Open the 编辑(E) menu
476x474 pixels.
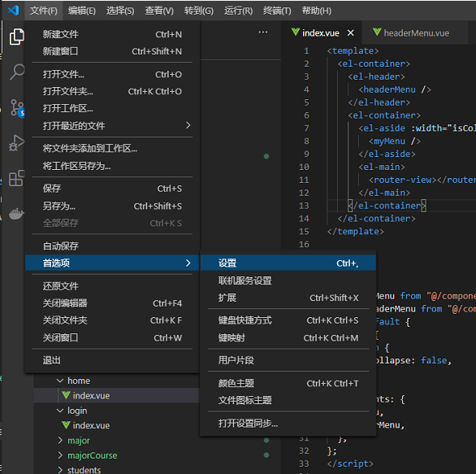click(x=82, y=11)
